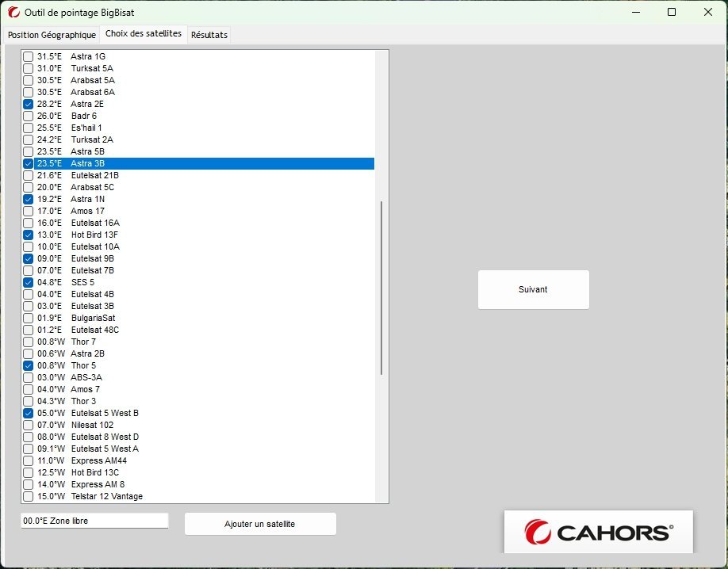728x569 pixels.
Task: Focus the Zone libre text field
Action: pyautogui.click(x=94, y=521)
